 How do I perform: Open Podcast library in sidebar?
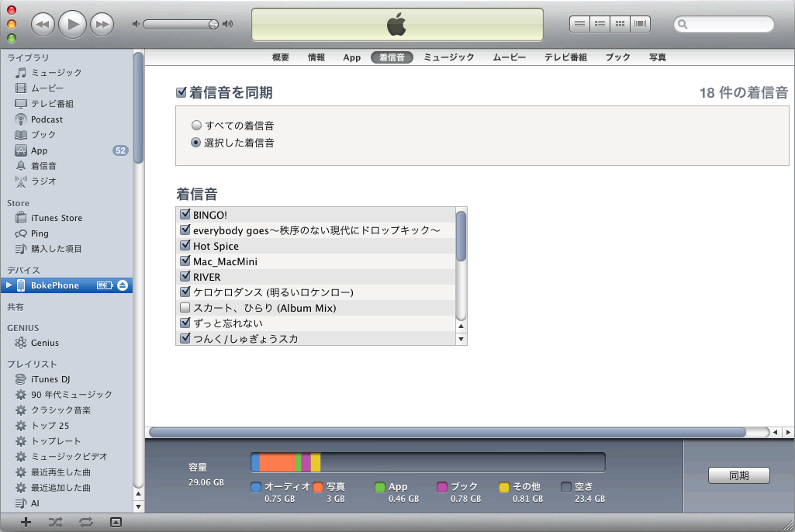(47, 119)
